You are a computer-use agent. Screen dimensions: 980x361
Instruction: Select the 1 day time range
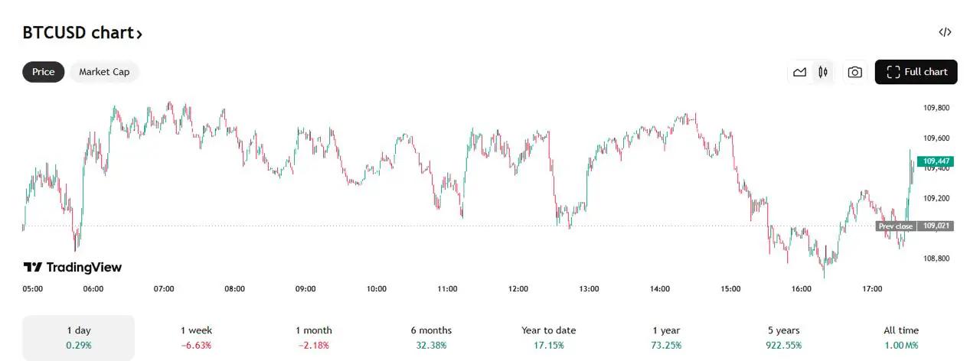[x=78, y=337]
